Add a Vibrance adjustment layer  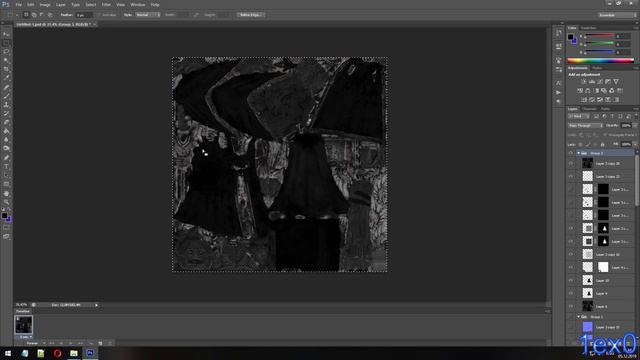[616, 82]
